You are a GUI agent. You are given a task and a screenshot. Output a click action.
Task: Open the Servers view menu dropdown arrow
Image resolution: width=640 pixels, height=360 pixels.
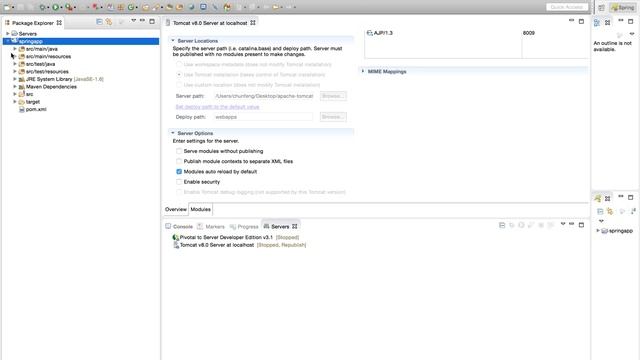coord(562,224)
